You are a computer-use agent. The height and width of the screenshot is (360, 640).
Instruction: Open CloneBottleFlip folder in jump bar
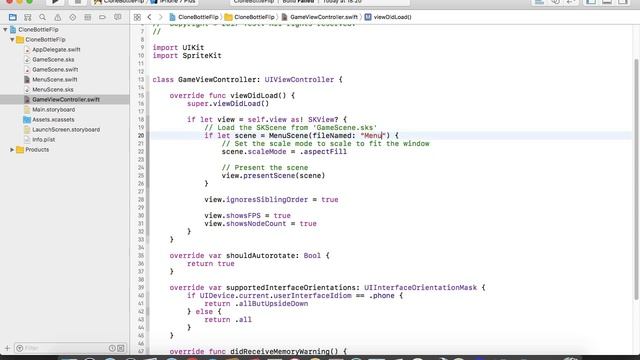click(x=250, y=17)
